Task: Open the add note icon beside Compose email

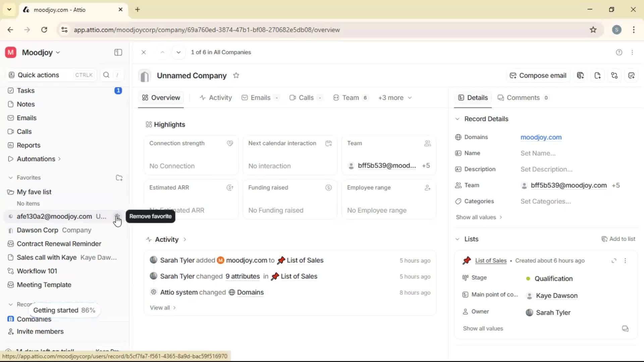Action: [598, 75]
